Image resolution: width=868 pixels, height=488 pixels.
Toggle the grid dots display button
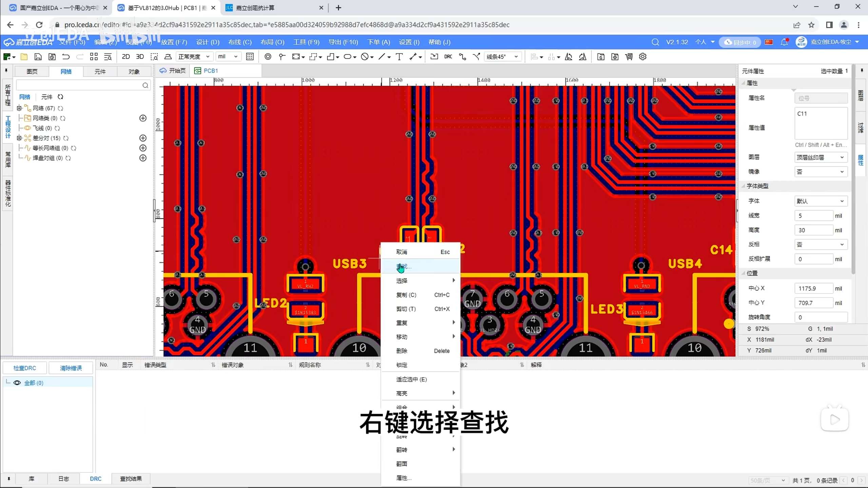250,57
